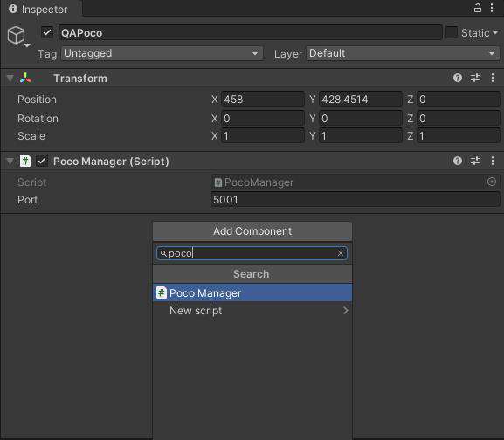Open the Transform component help reference
This screenshot has width=504, height=440.
tap(458, 78)
